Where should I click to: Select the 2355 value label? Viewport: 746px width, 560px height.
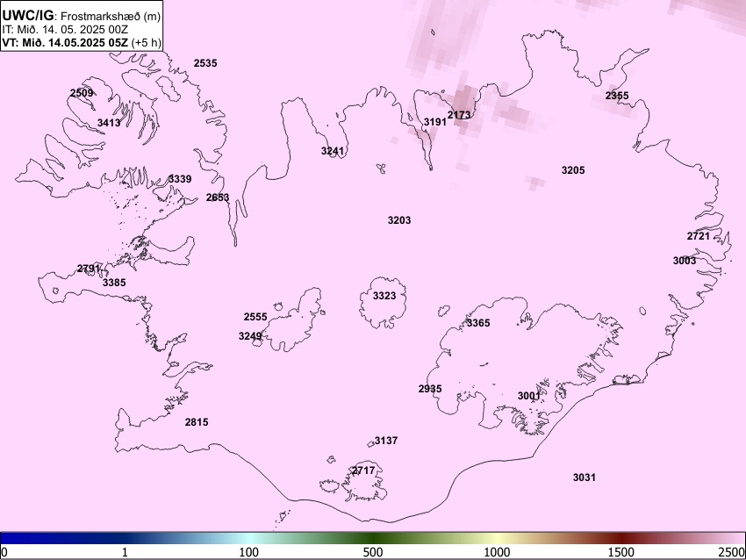(617, 96)
